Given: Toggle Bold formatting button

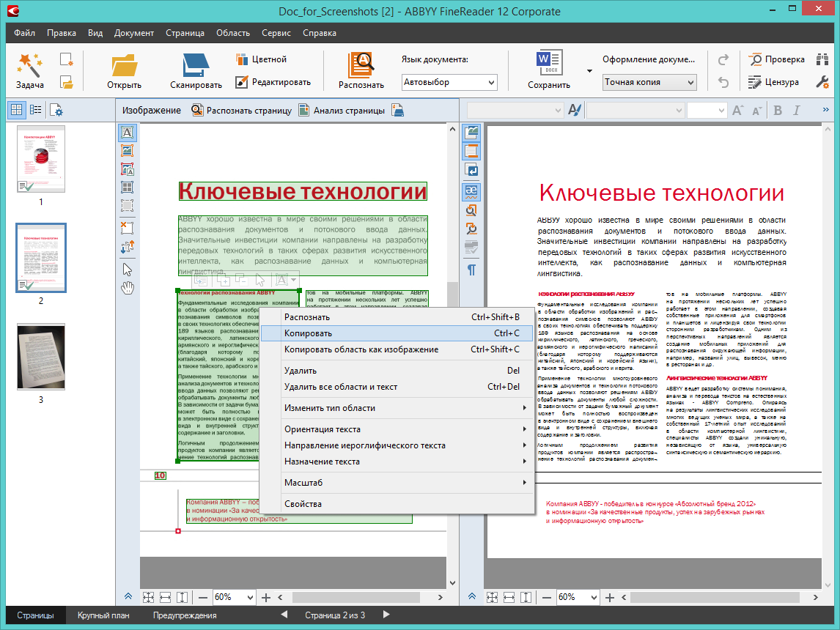Looking at the screenshot, I should pyautogui.click(x=777, y=111).
